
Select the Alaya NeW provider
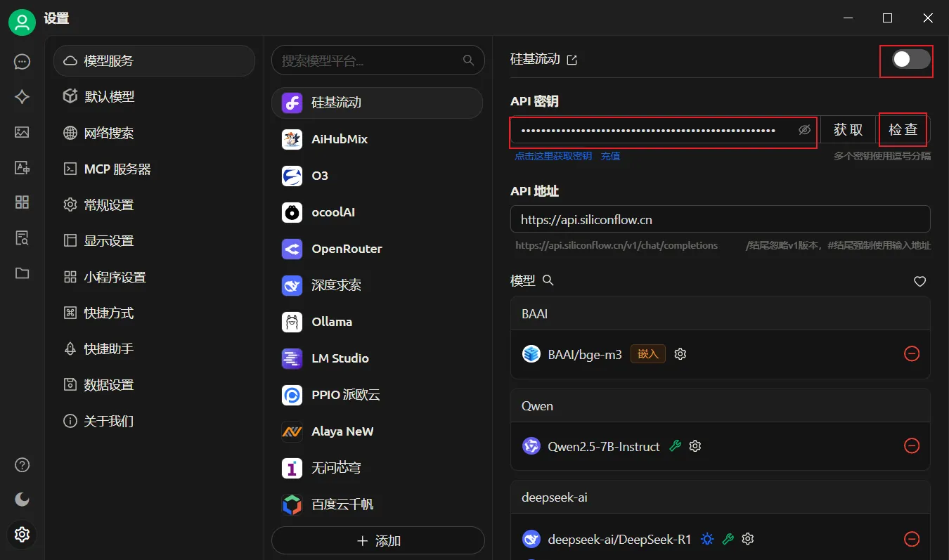377,431
